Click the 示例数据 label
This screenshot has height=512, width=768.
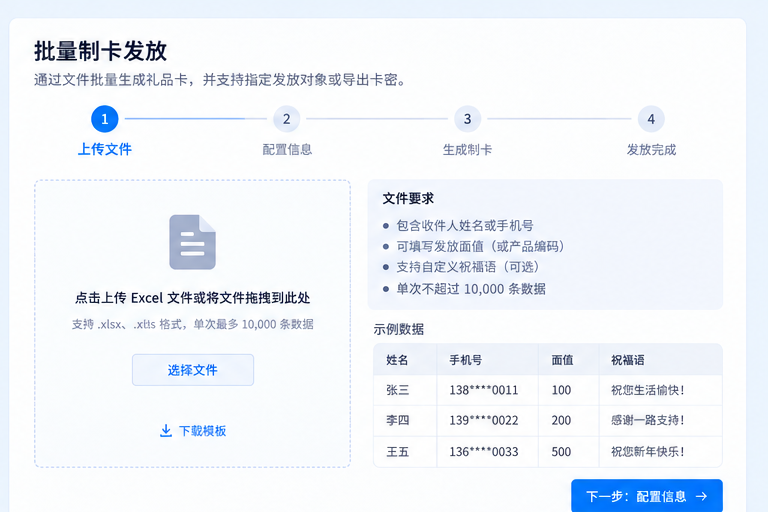coord(399,329)
